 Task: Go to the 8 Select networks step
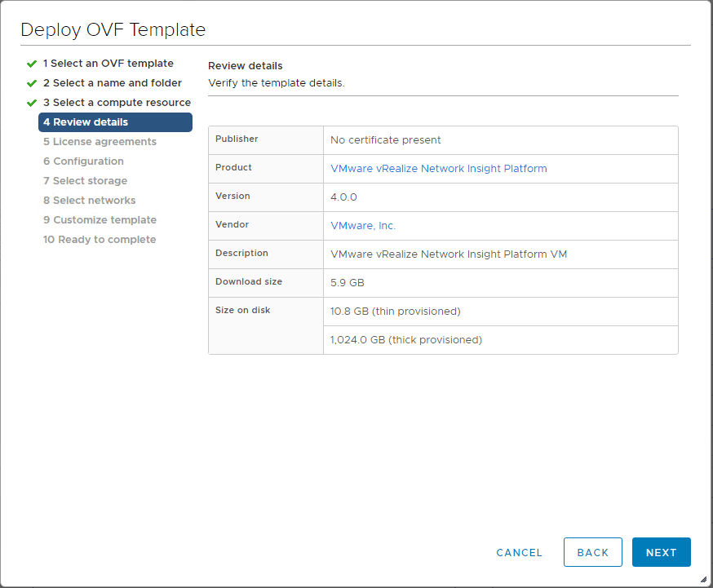tap(89, 200)
